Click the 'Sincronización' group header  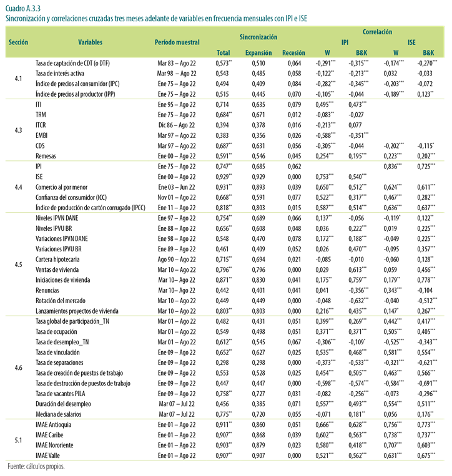258,37
